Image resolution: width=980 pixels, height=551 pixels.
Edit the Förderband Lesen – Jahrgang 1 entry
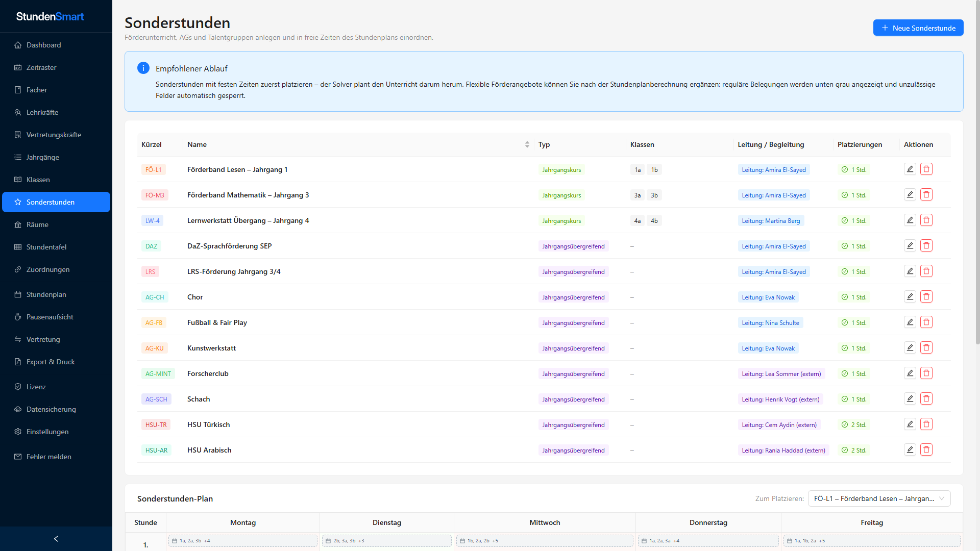pyautogui.click(x=910, y=169)
